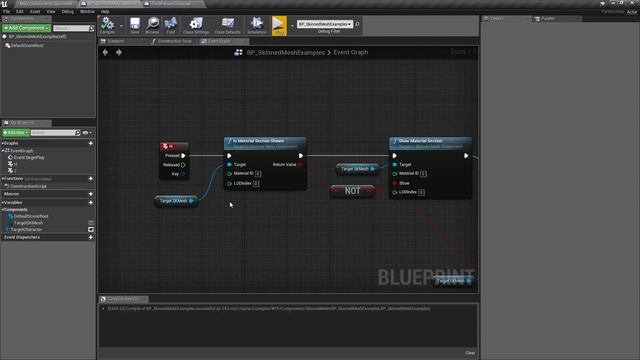Open Class Defaults from the toolbar
The height and width of the screenshot is (360, 640).
(x=227, y=25)
